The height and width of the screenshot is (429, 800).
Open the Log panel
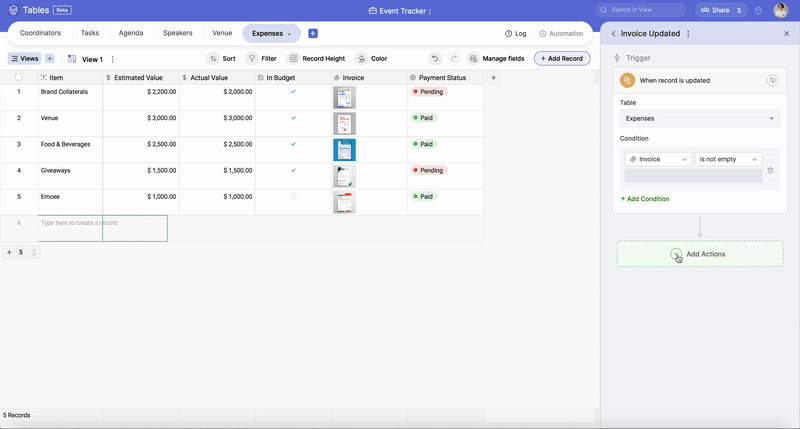click(x=516, y=34)
